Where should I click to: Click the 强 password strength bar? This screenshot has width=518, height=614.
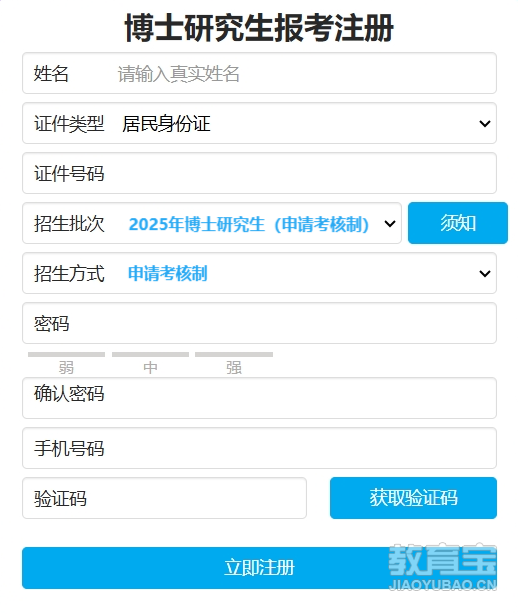coord(234,354)
